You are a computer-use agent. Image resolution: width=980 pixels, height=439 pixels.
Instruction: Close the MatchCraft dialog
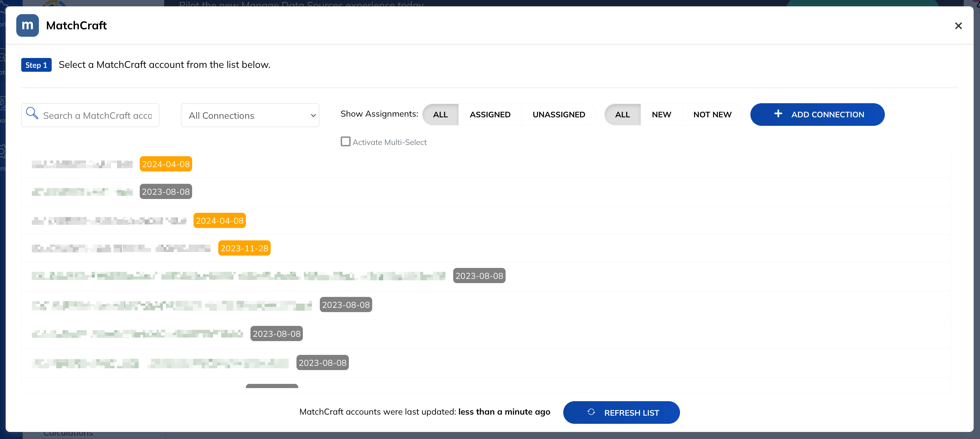(x=958, y=26)
